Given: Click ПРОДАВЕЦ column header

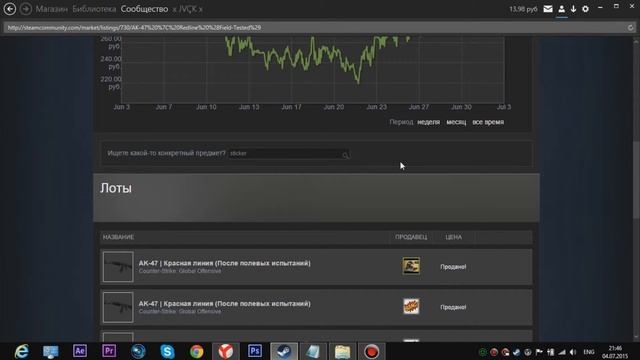Looking at the screenshot, I should (x=411, y=237).
